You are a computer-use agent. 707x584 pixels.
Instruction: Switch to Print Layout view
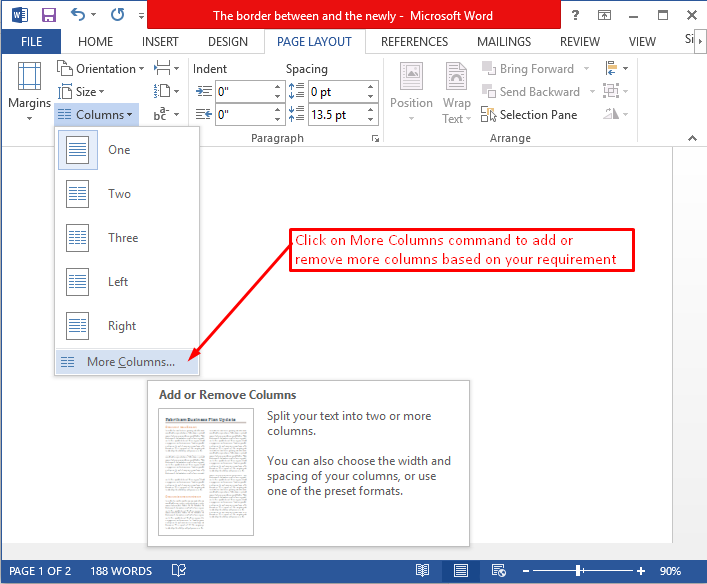pos(461,571)
